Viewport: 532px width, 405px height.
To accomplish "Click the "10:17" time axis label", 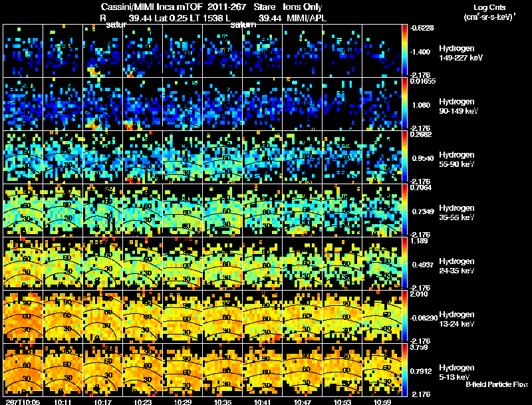I will click(x=103, y=402).
